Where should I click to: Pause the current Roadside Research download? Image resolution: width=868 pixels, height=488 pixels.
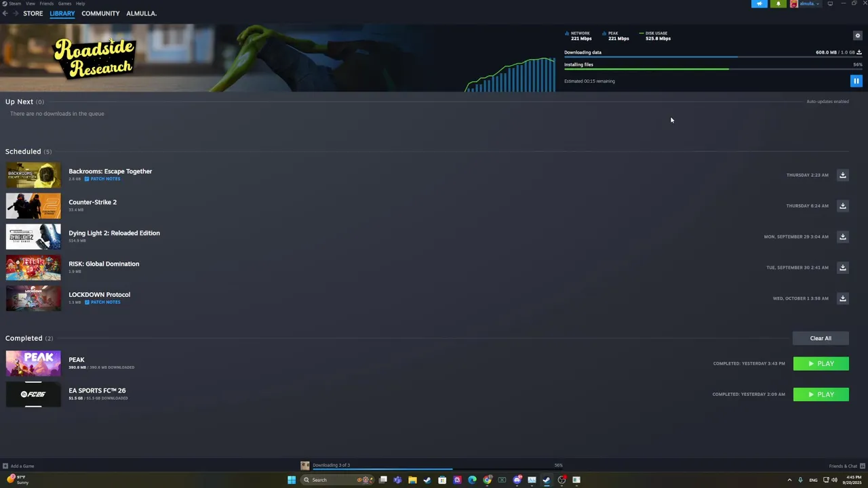(856, 81)
